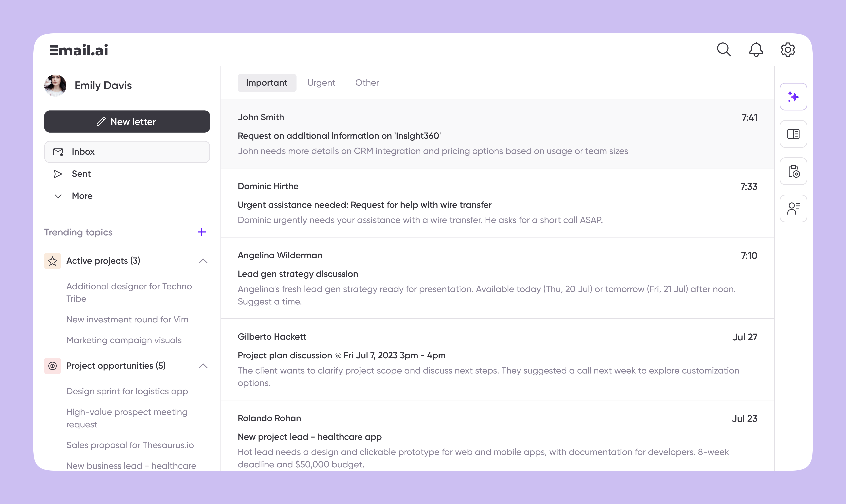
Task: Collapse the Active projects section
Action: (203, 261)
